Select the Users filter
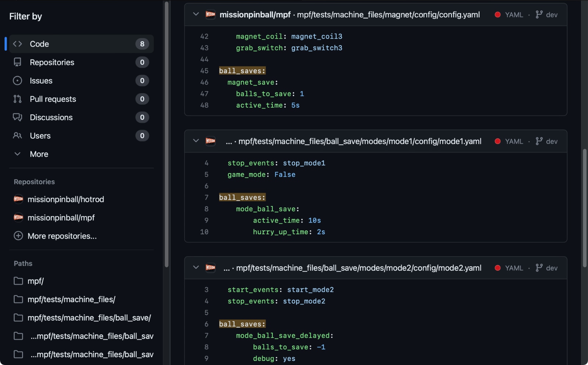The height and width of the screenshot is (365, 588). (40, 136)
